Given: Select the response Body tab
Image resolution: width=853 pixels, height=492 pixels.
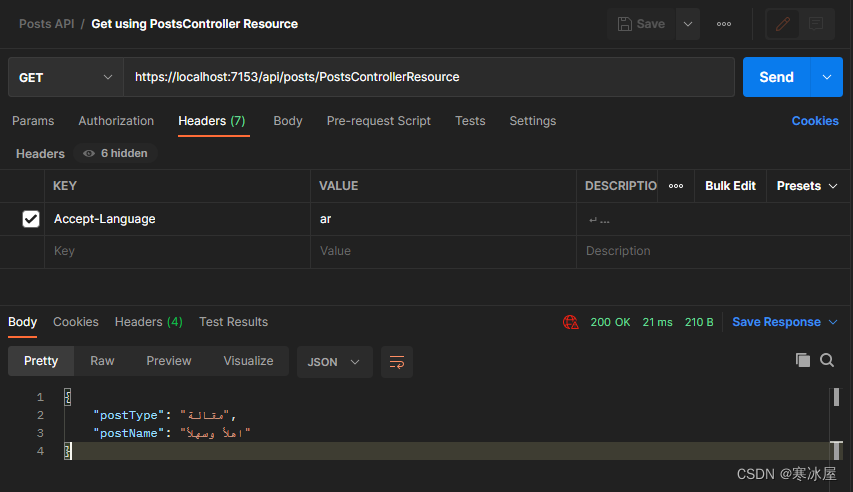Looking at the screenshot, I should 22,322.
